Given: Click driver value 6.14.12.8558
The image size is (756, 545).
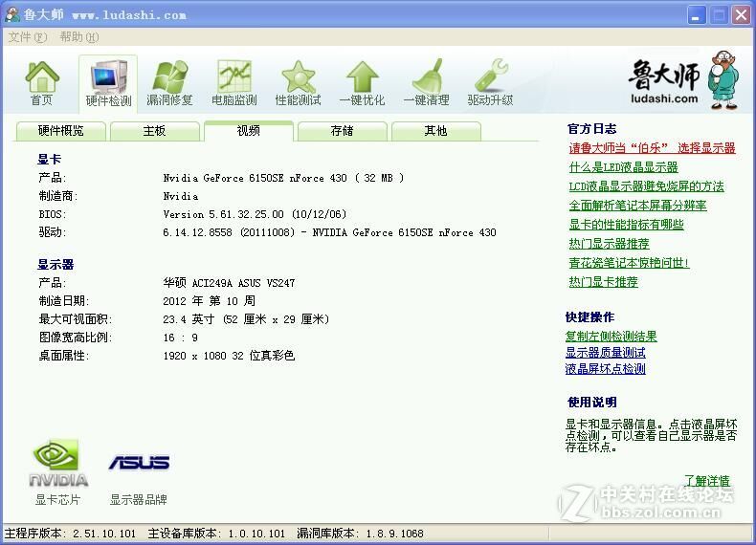Looking at the screenshot, I should (197, 232).
